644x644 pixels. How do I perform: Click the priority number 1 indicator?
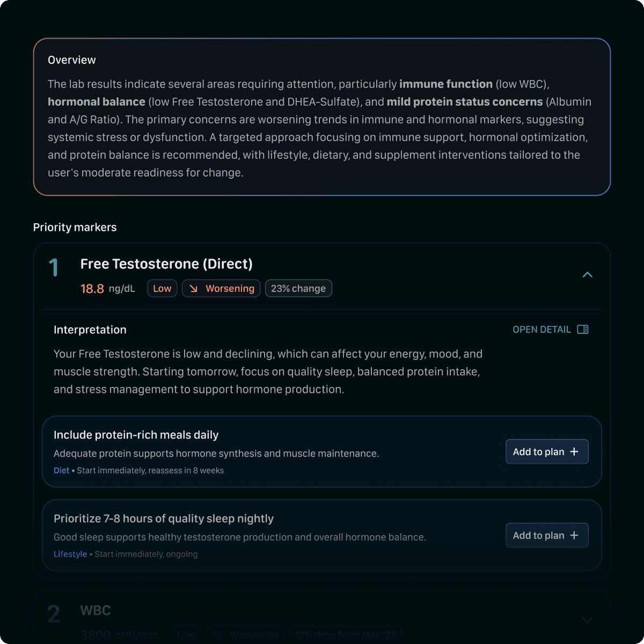point(54,267)
